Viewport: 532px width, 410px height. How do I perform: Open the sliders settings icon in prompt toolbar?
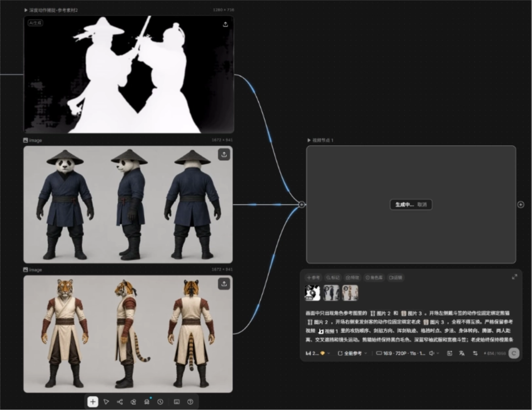(x=475, y=353)
